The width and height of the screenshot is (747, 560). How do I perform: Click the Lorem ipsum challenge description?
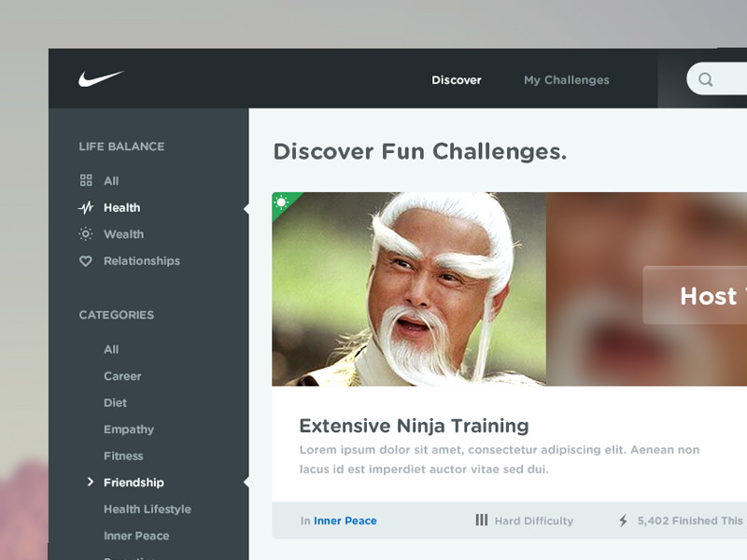tap(500, 459)
